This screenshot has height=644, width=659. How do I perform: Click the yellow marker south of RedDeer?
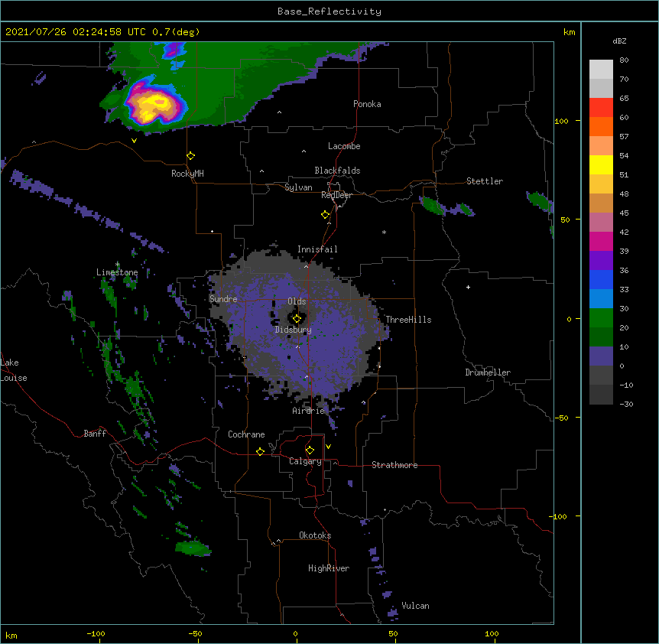click(x=326, y=215)
